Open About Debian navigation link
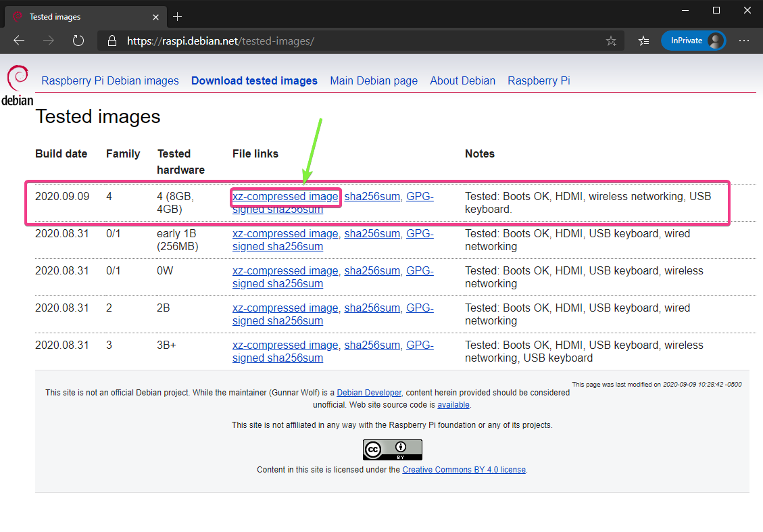This screenshot has width=763, height=532. pos(462,80)
